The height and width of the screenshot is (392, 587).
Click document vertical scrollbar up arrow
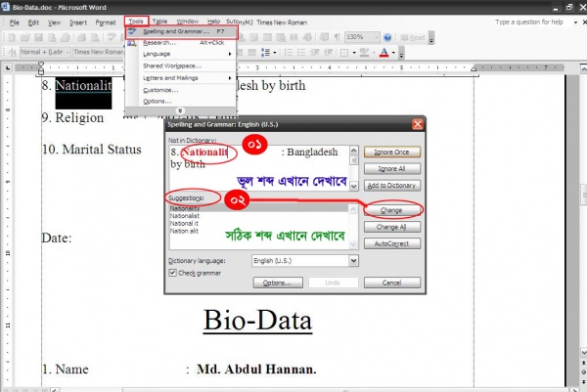[x=583, y=68]
